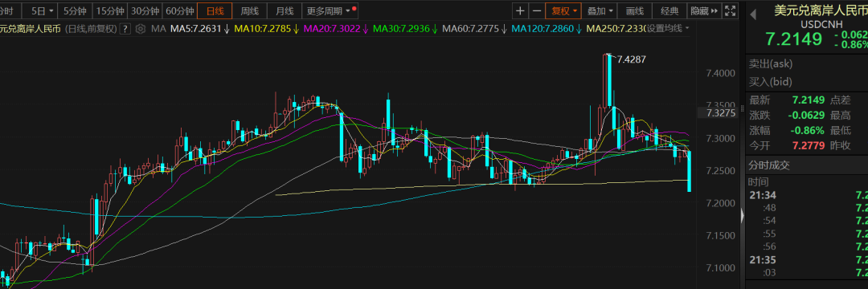Toggle 画线 drawing tools
This screenshot has height=289, width=868.
point(635,10)
